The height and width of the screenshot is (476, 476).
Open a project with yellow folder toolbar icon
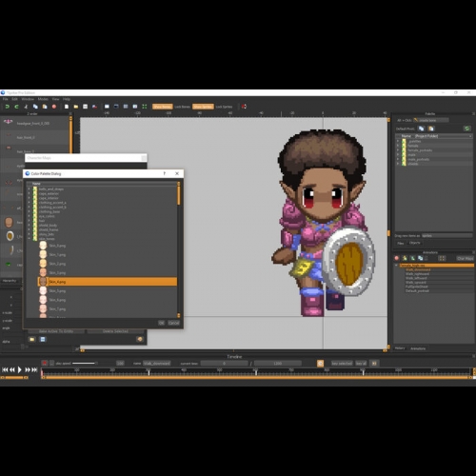tap(76, 107)
